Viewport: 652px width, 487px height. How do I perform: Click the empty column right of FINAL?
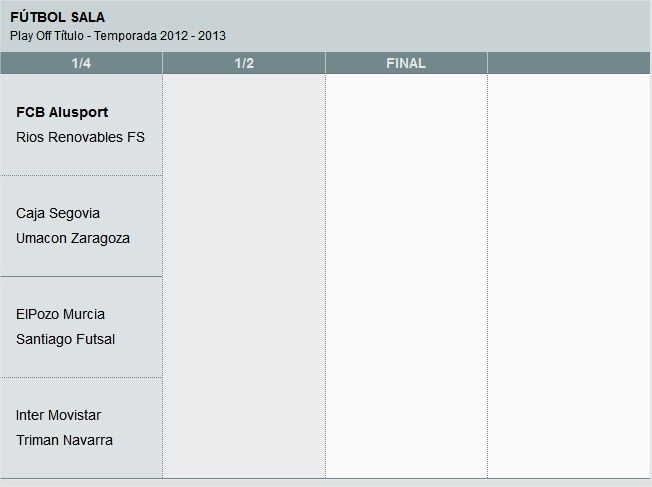(x=568, y=276)
